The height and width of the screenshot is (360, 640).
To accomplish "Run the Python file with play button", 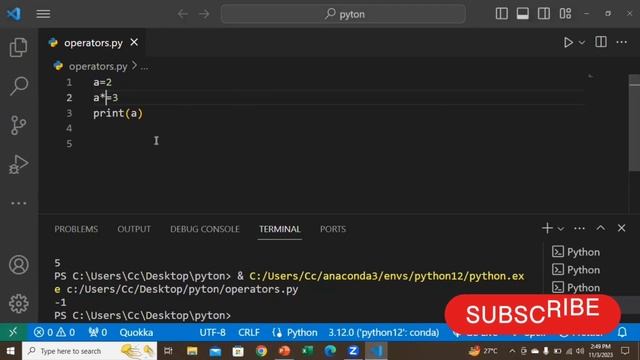I will tap(568, 42).
